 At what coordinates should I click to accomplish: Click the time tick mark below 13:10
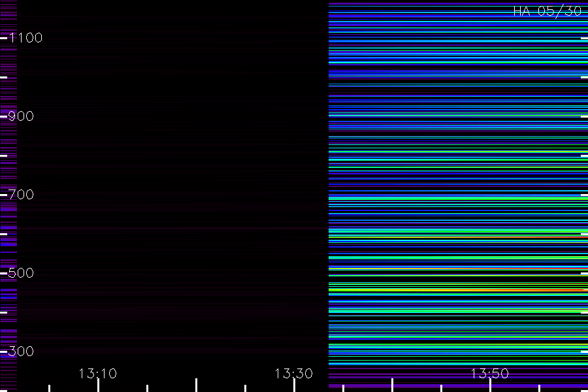(98, 385)
